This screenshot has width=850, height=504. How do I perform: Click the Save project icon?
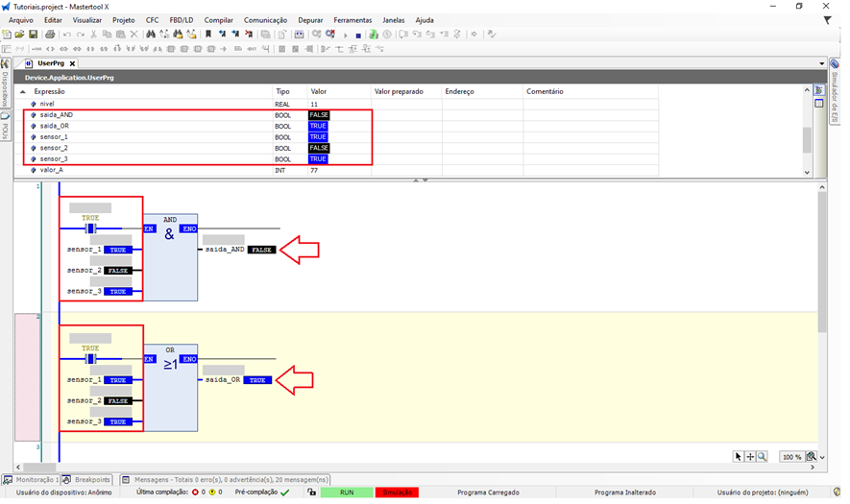(x=33, y=35)
